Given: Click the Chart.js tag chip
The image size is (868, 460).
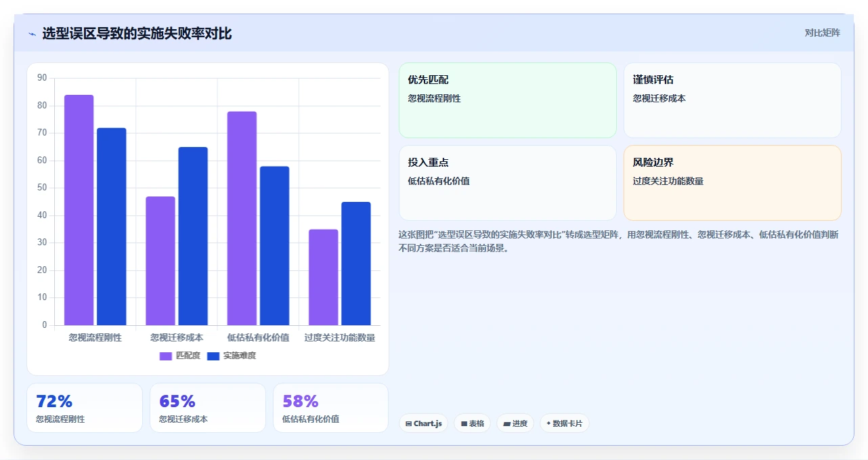Looking at the screenshot, I should tap(423, 423).
